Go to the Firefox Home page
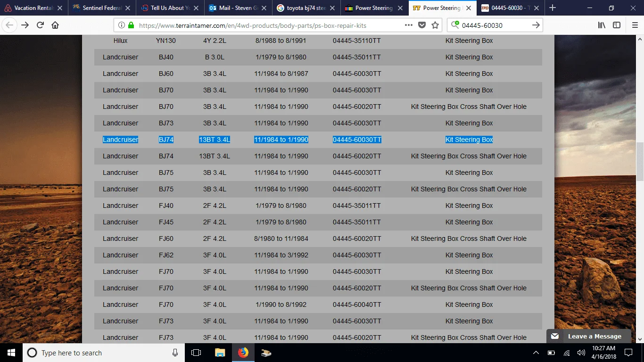644x362 pixels. (55, 25)
